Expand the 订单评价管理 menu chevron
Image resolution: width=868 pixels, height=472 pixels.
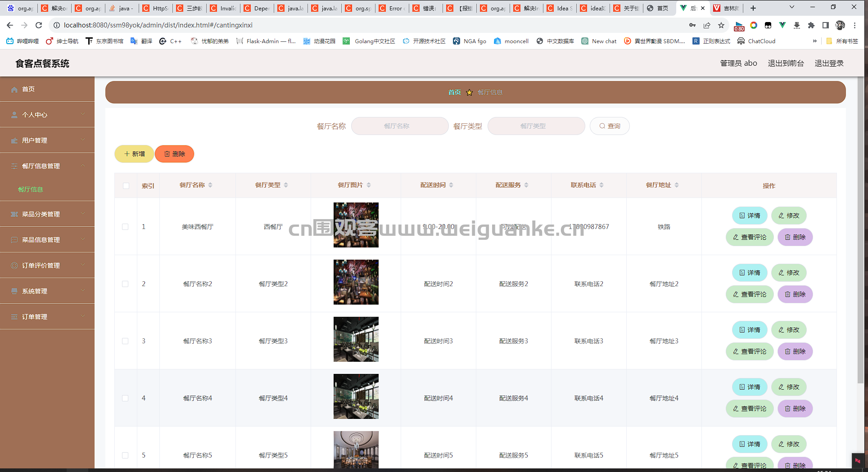83,265
